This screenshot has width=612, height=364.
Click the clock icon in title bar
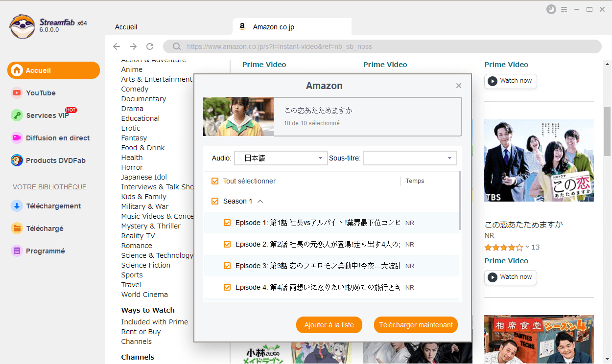[551, 9]
